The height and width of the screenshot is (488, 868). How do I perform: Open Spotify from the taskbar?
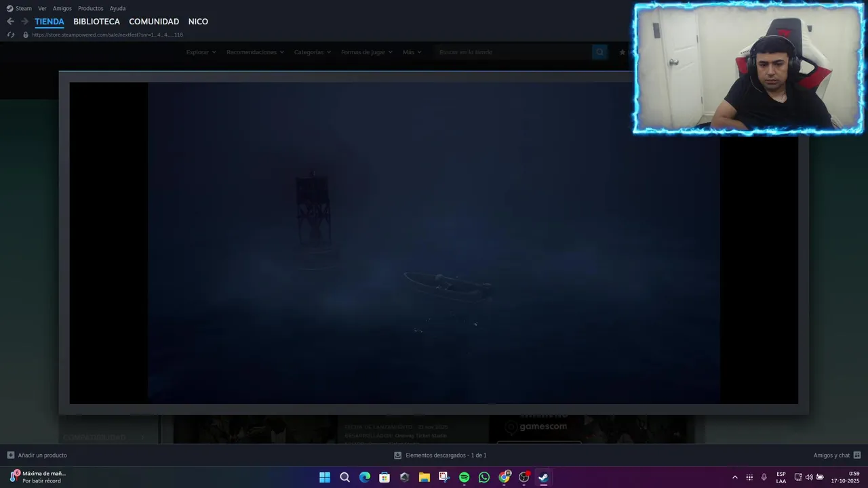[464, 477]
